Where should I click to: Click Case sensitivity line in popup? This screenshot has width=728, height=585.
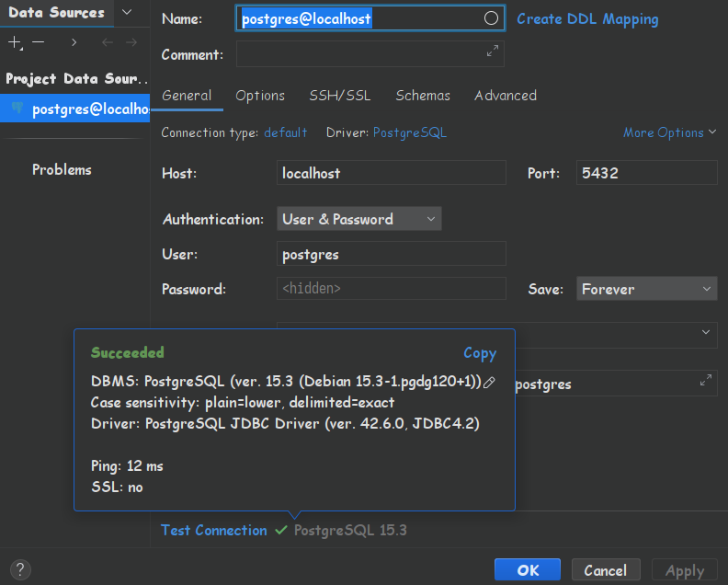tap(243, 402)
